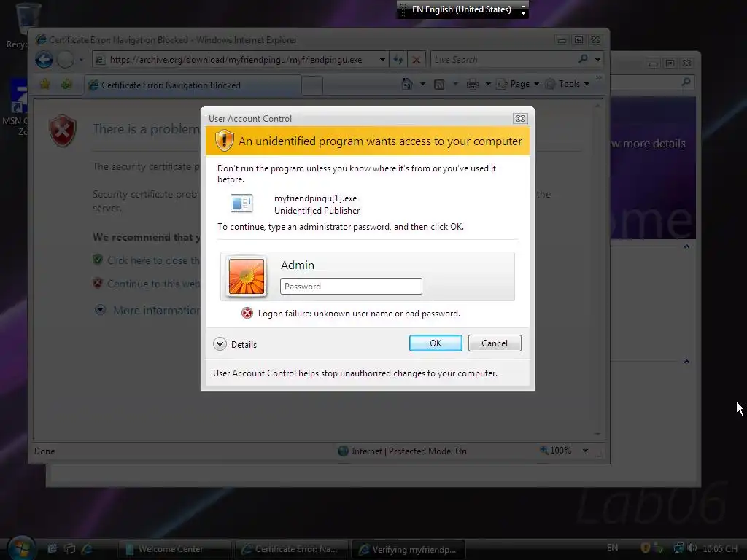
Task: Select the Certificate Error Navigation Blocked tab
Action: click(x=193, y=85)
